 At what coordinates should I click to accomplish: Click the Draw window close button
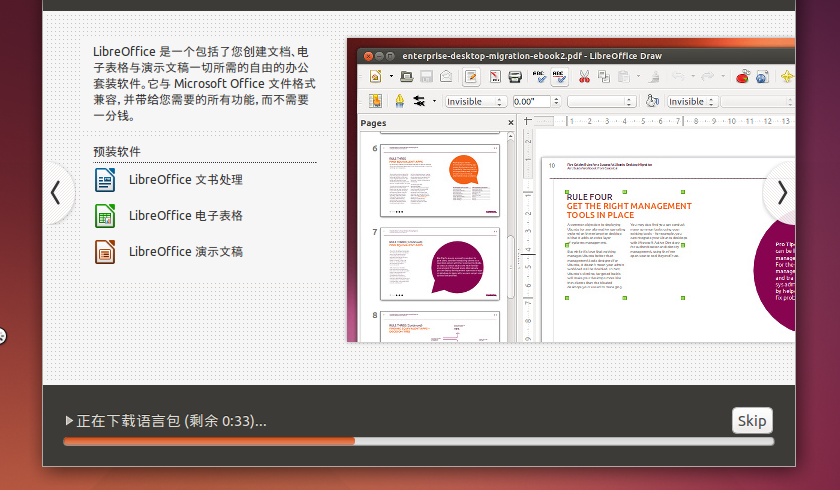pos(368,56)
